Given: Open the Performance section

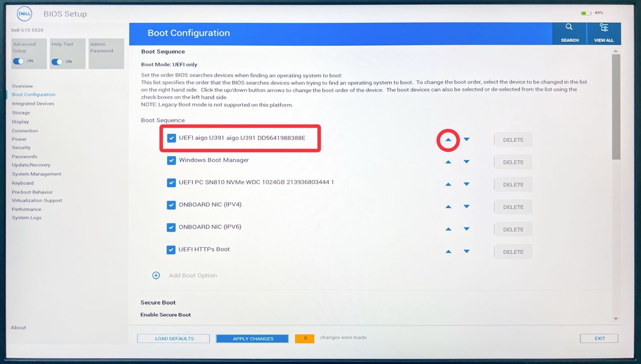Looking at the screenshot, I should (27, 209).
